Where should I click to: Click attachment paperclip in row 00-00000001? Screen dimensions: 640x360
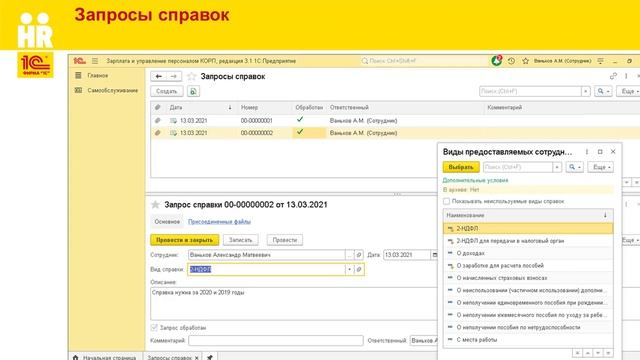(158, 120)
